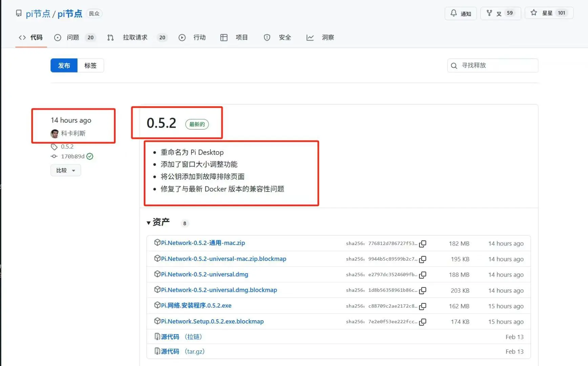588x366 pixels.
Task: Copy sha256 of Pi.网络.安装程序.0.5.2.exe
Action: tap(423, 306)
